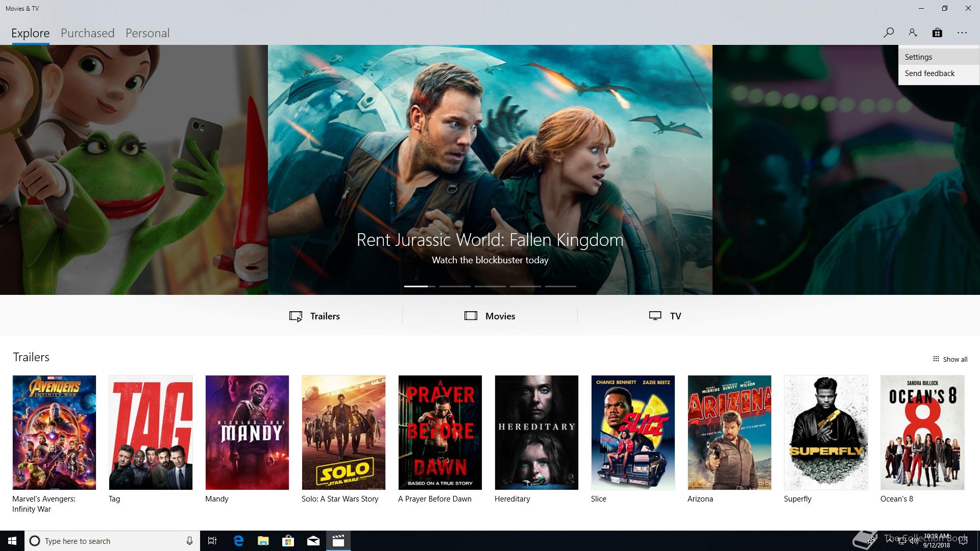The height and width of the screenshot is (551, 980).
Task: Open A Prayer Before Dawn poster
Action: [440, 433]
